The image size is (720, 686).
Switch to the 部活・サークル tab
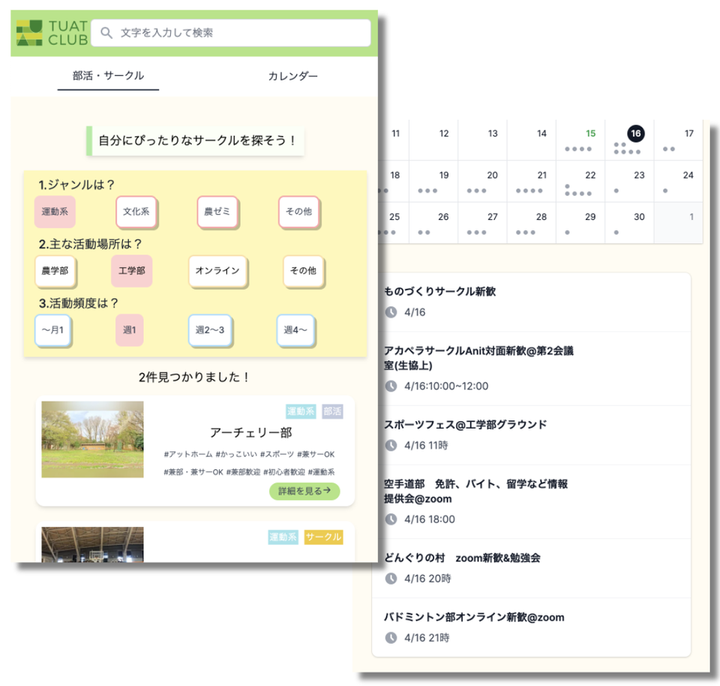108,75
